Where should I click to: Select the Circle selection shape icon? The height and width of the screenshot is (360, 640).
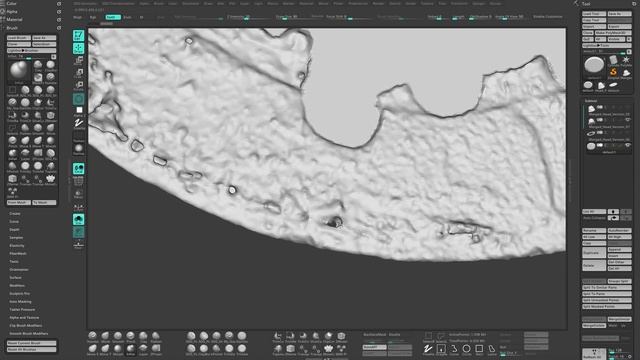[466, 349]
